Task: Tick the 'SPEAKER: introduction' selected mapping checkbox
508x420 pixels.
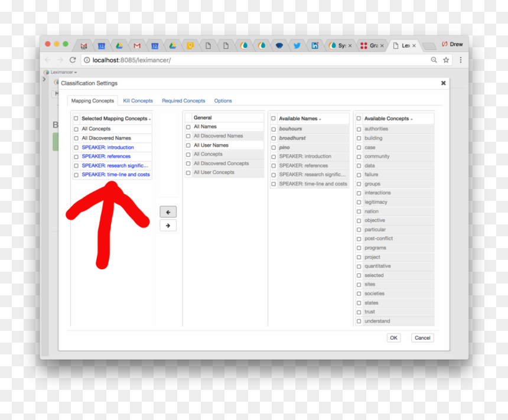Action: click(76, 148)
